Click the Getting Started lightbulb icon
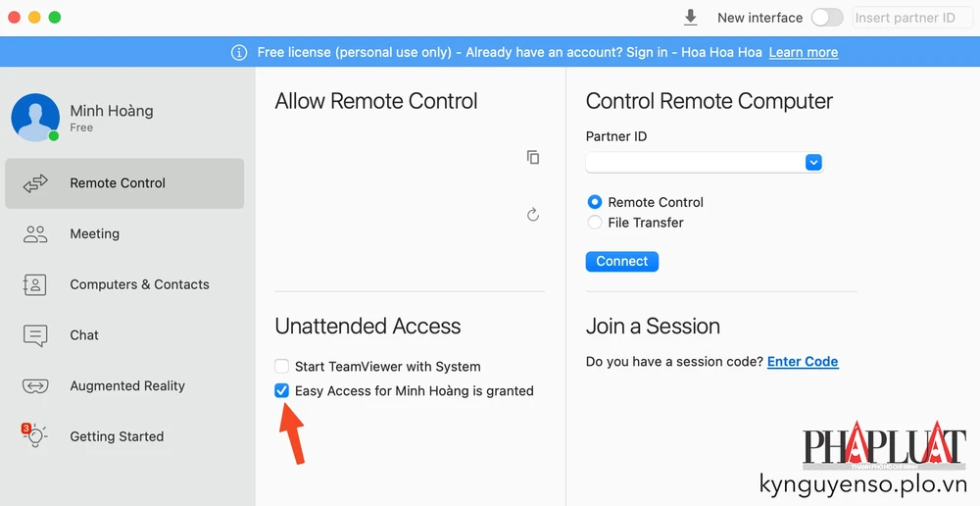Viewport: 980px width, 506px height. [35, 436]
